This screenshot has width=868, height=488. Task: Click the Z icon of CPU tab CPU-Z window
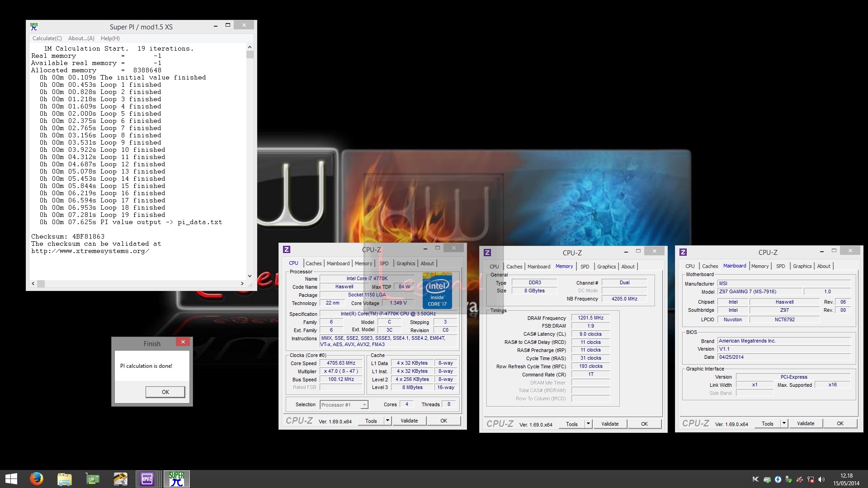click(x=287, y=249)
